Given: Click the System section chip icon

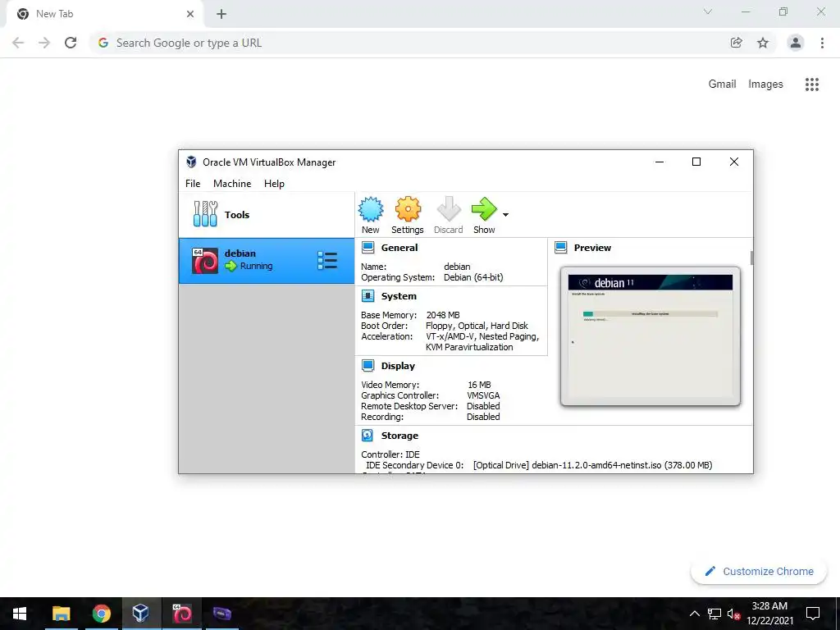Looking at the screenshot, I should 368,295.
